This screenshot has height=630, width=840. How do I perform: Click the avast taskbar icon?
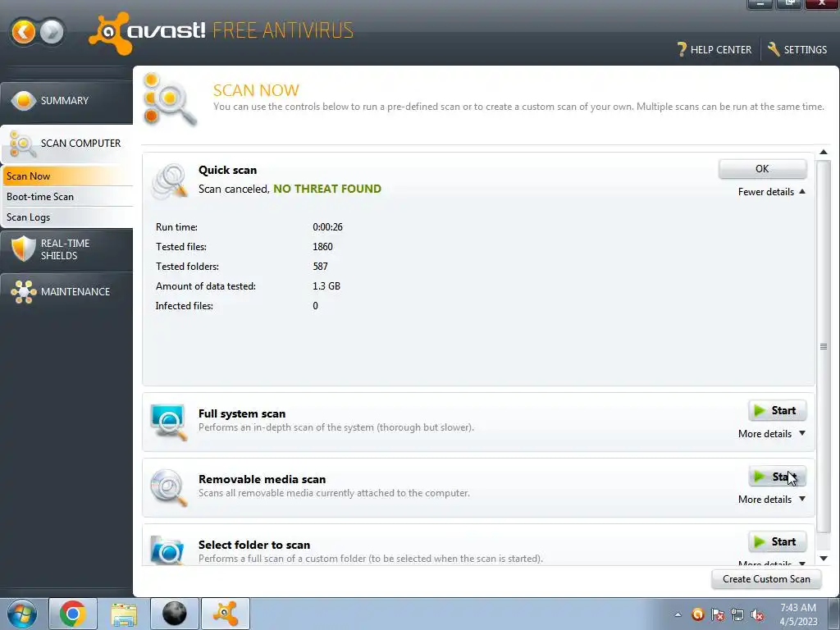pyautogui.click(x=226, y=614)
